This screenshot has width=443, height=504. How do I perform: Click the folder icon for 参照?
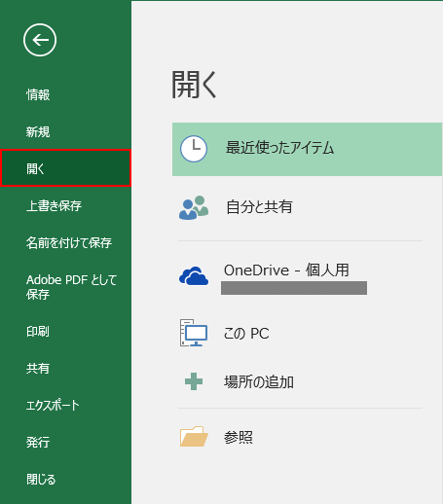coord(194,437)
